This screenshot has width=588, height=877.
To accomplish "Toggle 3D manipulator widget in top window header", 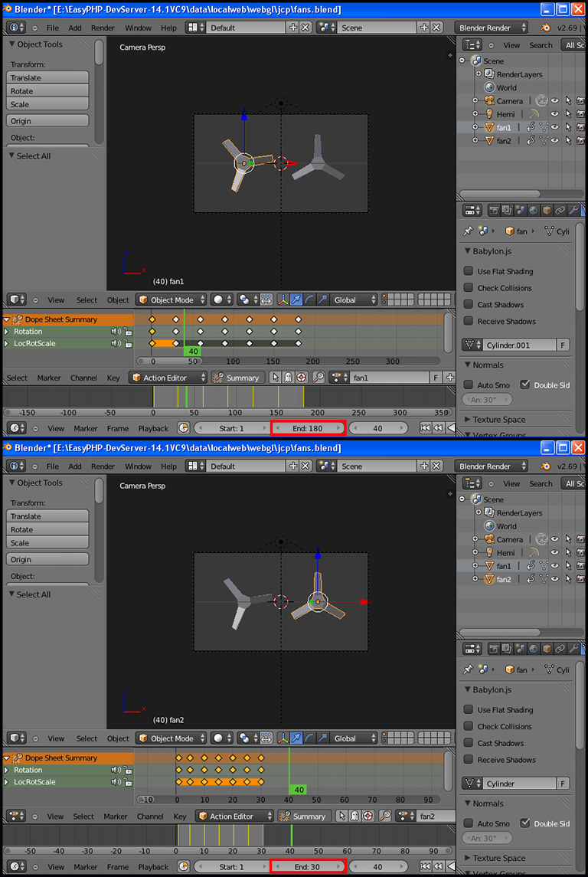I will pos(284,299).
